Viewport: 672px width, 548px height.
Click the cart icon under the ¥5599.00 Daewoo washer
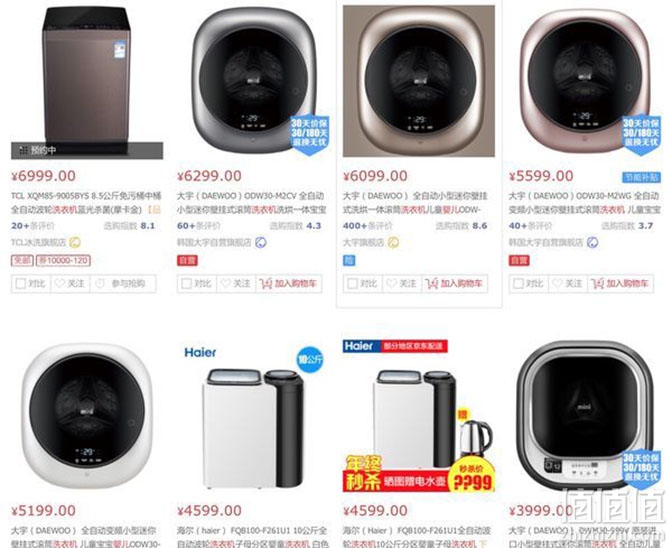597,284
